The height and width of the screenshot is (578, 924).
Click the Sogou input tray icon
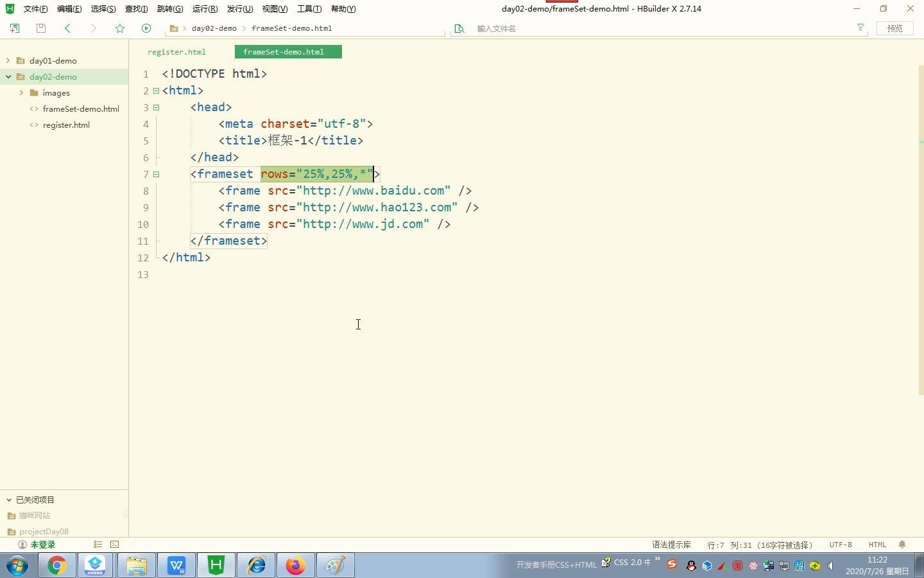tap(672, 565)
